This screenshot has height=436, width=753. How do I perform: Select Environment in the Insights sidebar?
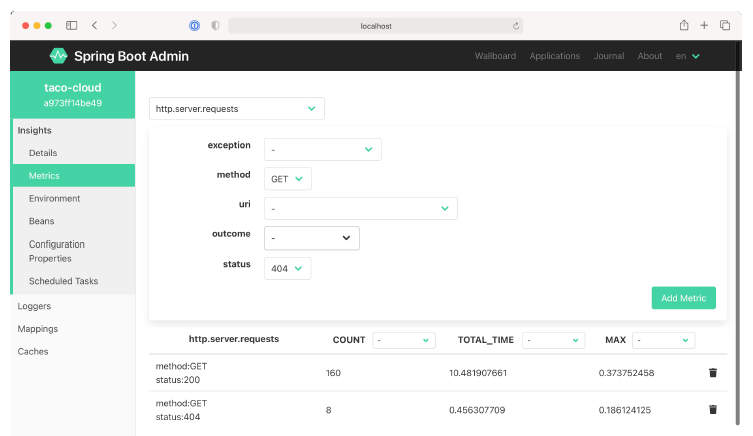pyautogui.click(x=55, y=199)
